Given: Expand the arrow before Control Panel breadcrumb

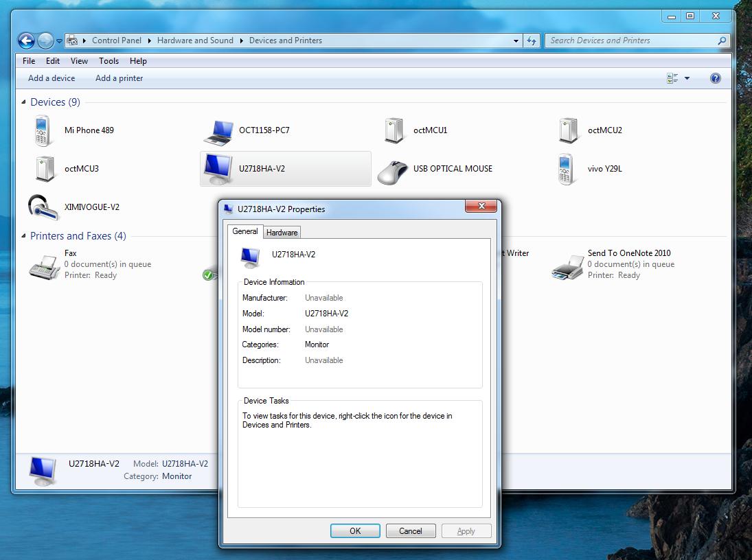Looking at the screenshot, I should [84, 40].
